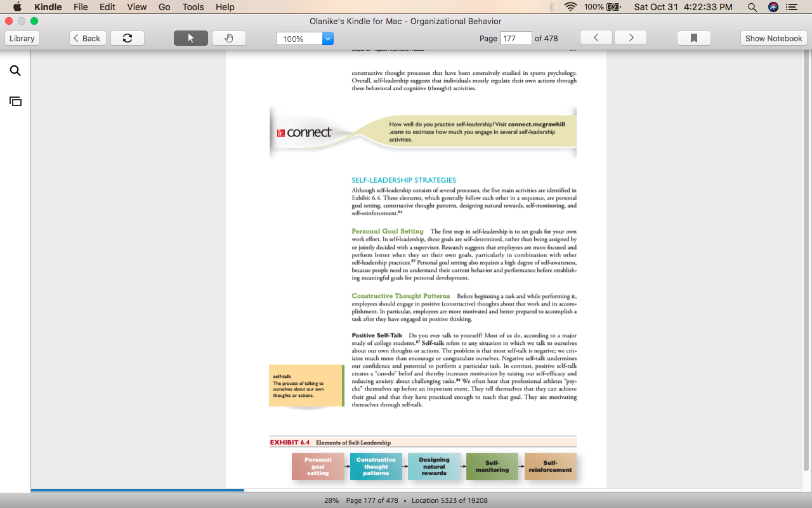Click the Self-reinforcement box in exhibit
This screenshot has width=812, height=508.
[x=551, y=467]
